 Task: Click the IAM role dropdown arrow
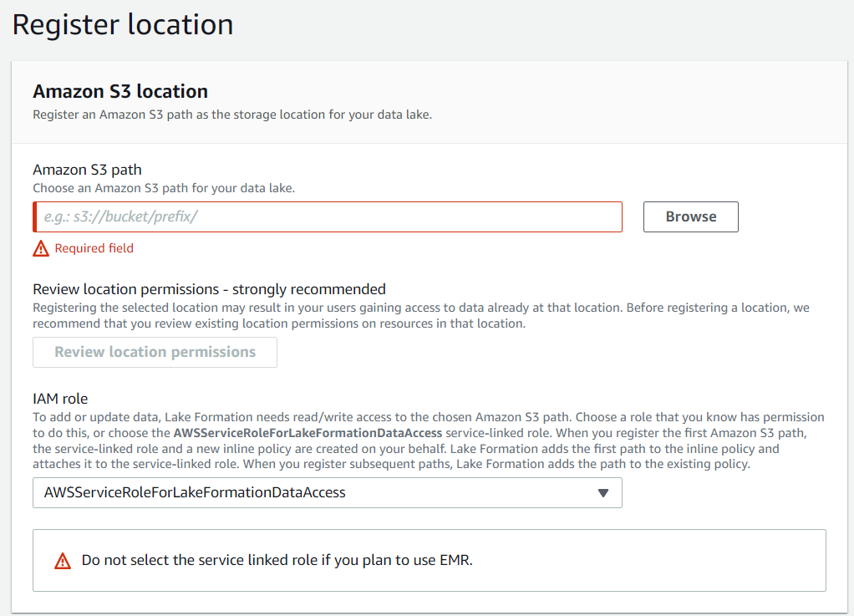click(603, 493)
